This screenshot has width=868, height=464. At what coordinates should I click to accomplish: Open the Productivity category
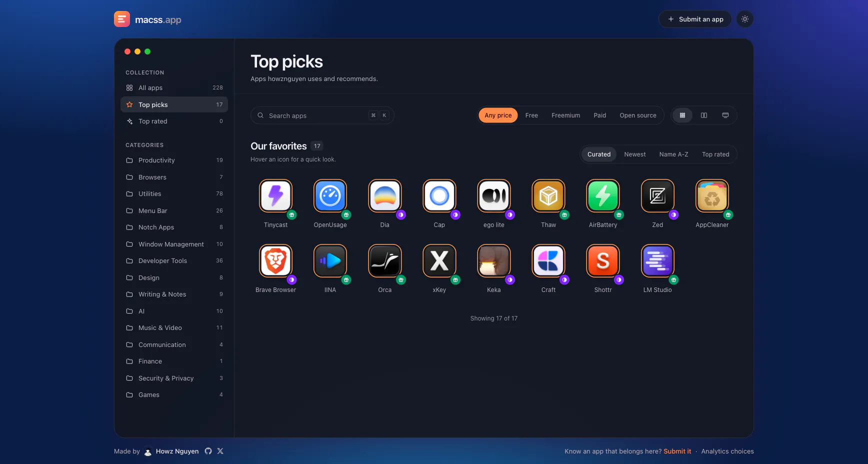[x=174, y=160]
